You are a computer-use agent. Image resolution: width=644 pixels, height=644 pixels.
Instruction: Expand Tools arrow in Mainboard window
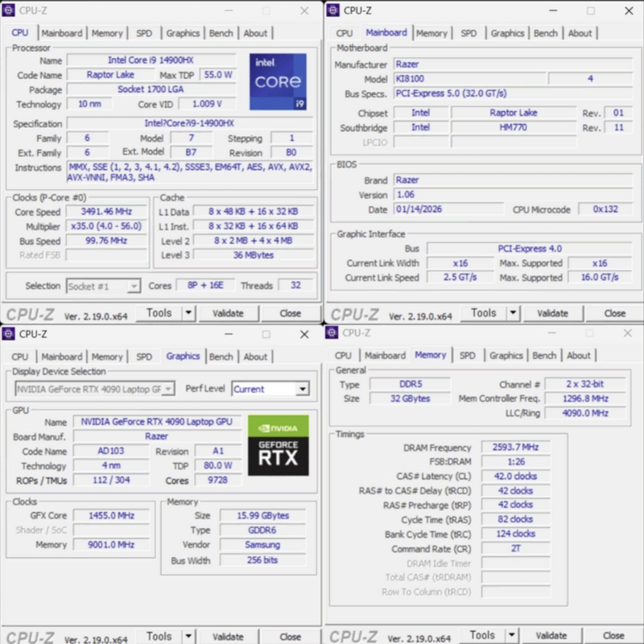coord(513,313)
